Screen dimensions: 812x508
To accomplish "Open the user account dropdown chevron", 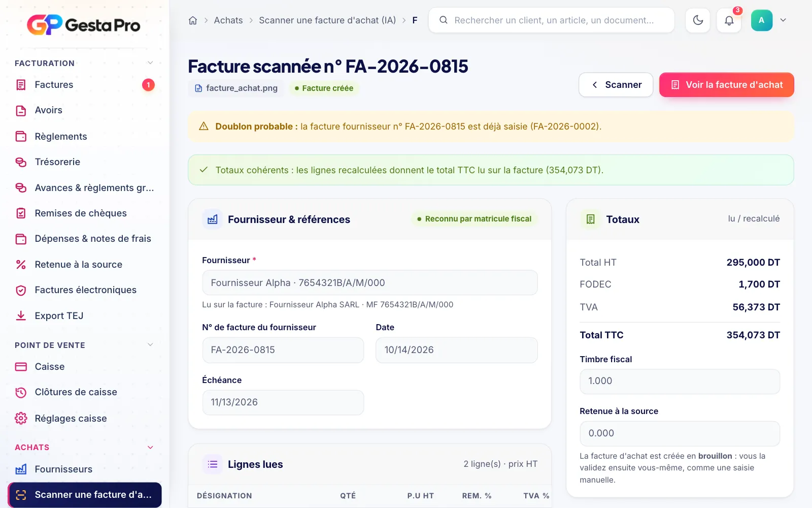I will pos(783,20).
